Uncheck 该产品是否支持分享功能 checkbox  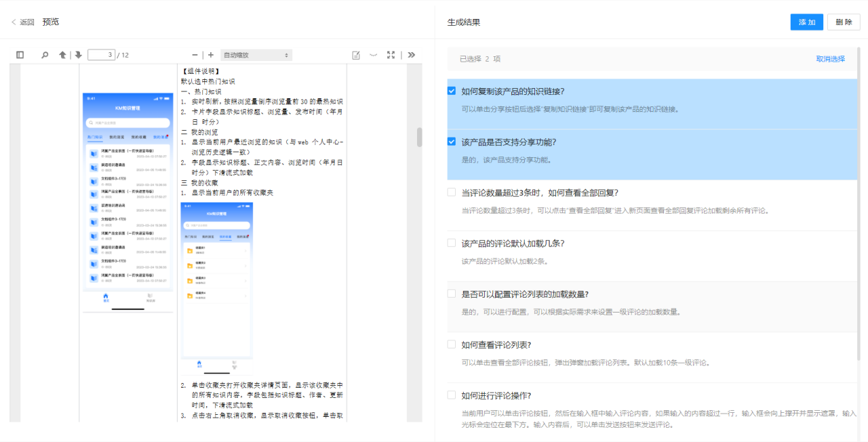[x=452, y=142]
